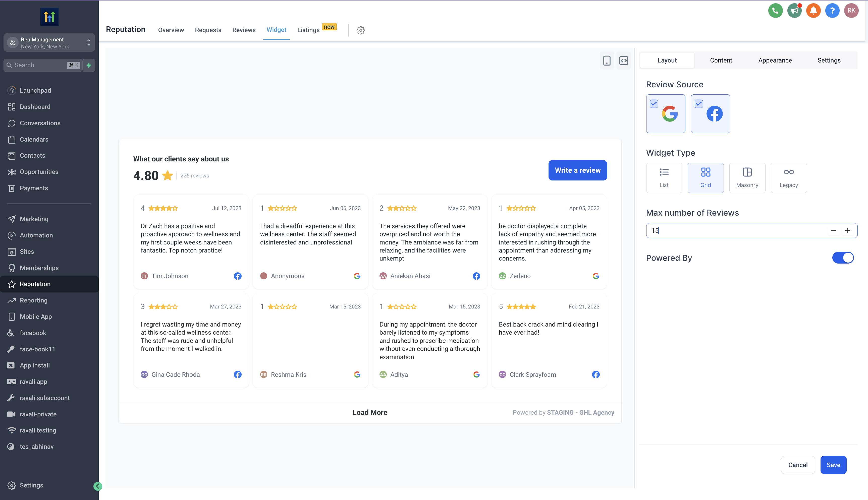Open the orange notifications bell

click(813, 10)
